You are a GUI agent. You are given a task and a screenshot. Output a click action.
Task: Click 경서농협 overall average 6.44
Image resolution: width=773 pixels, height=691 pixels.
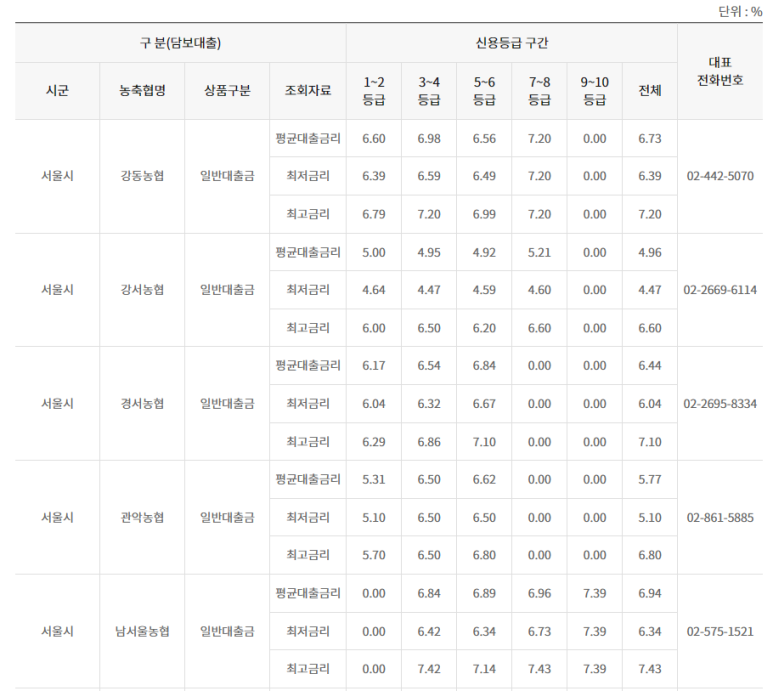click(650, 366)
